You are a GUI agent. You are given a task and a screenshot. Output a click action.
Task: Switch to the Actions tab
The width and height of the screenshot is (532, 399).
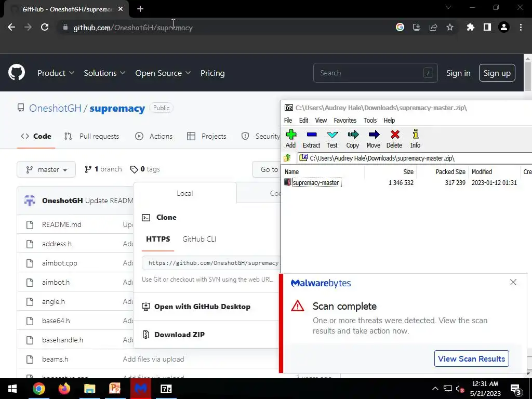pyautogui.click(x=154, y=137)
